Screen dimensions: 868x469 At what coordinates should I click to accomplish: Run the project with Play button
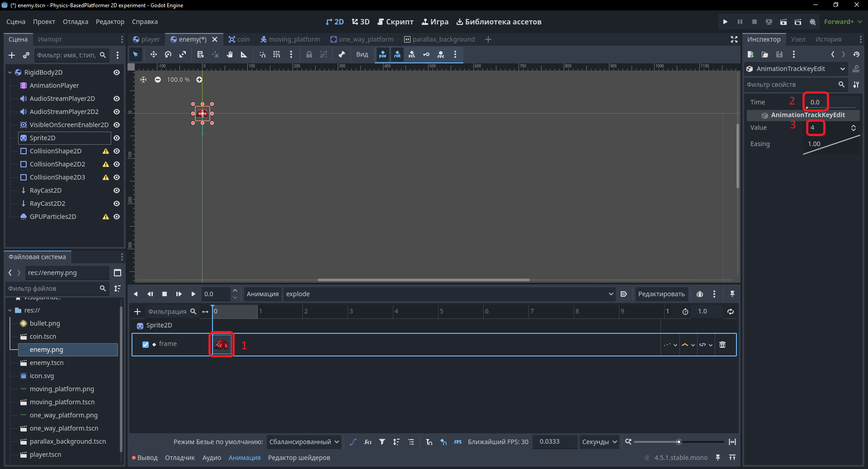click(x=725, y=22)
